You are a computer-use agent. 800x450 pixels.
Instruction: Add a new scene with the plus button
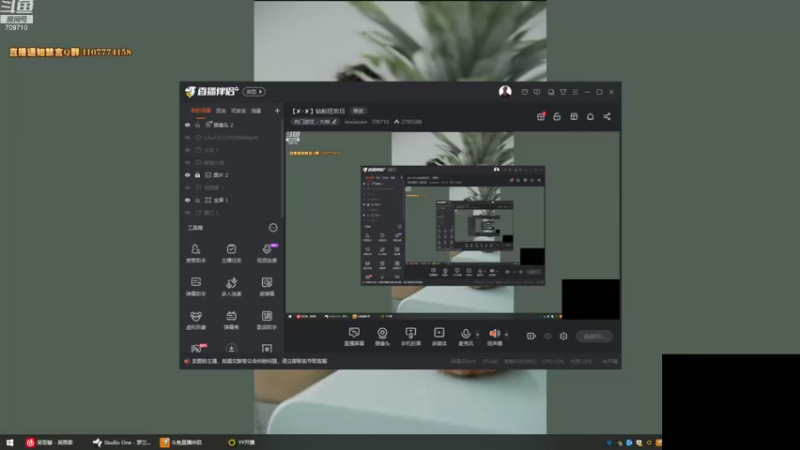pos(277,111)
